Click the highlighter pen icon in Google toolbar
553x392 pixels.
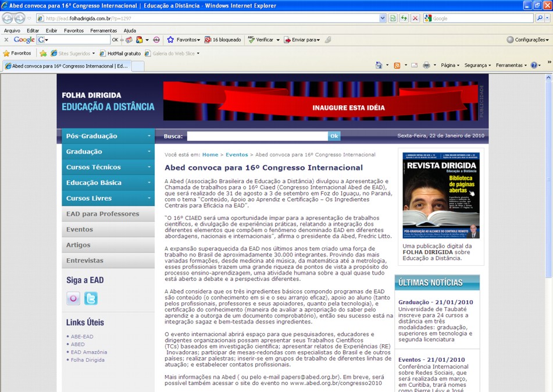pyautogui.click(x=329, y=40)
